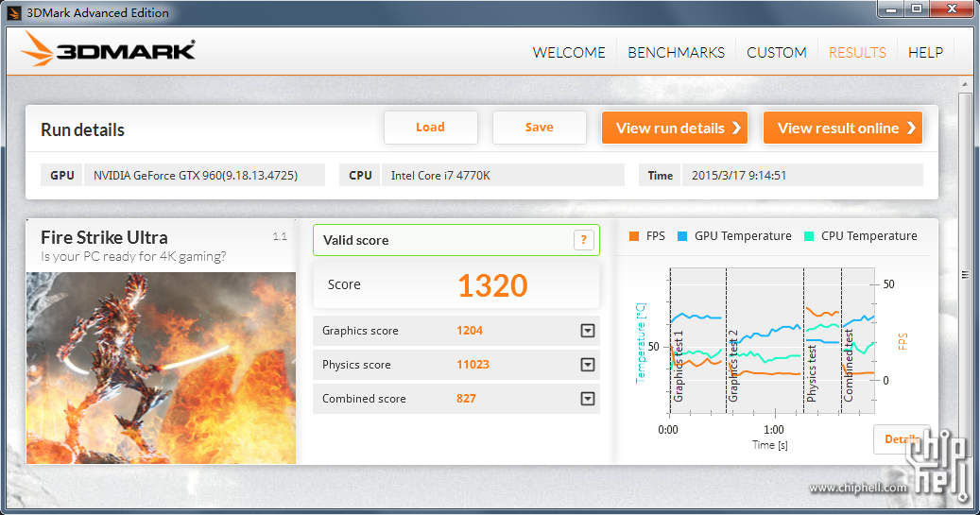Click the vertical scrollbar thumb

tap(964, 275)
